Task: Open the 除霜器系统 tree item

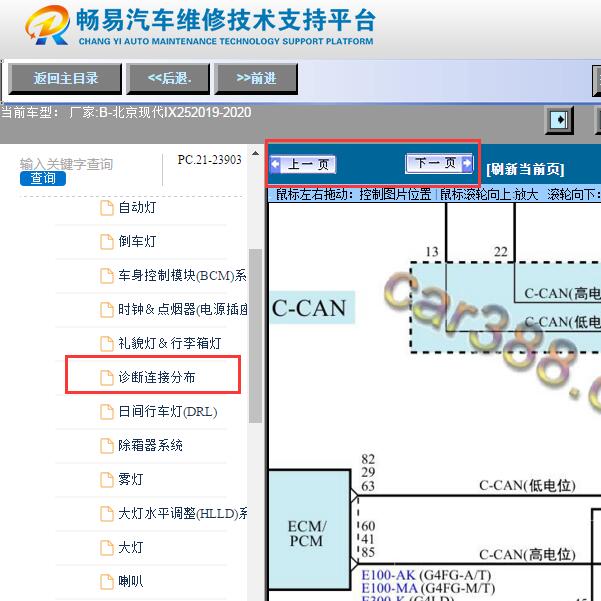Action: [150, 445]
